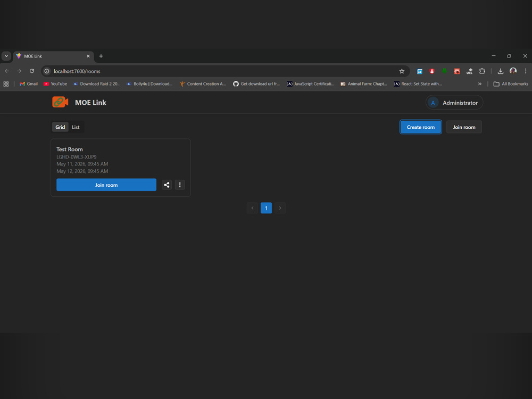Click the URL upload extension icon
The image size is (532, 399).
(x=470, y=71)
